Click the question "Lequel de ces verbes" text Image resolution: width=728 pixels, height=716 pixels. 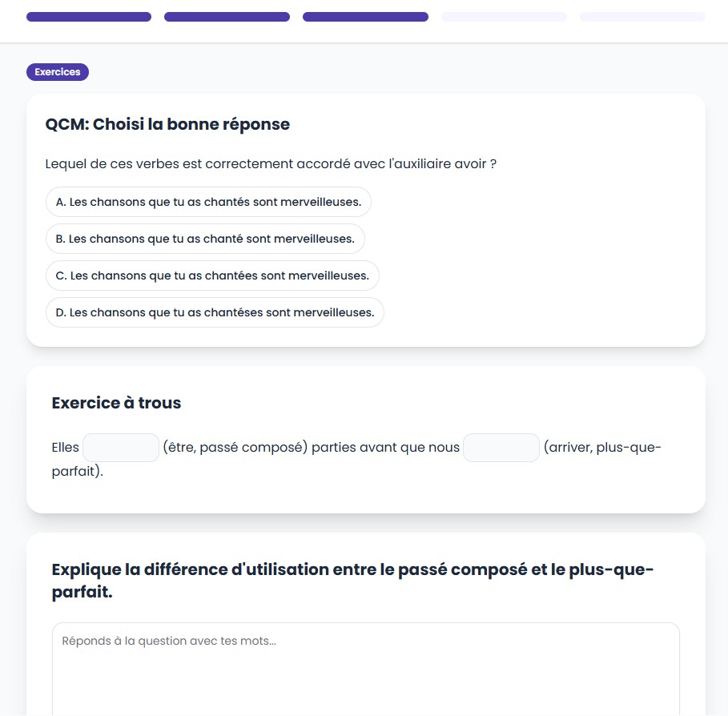[271, 164]
